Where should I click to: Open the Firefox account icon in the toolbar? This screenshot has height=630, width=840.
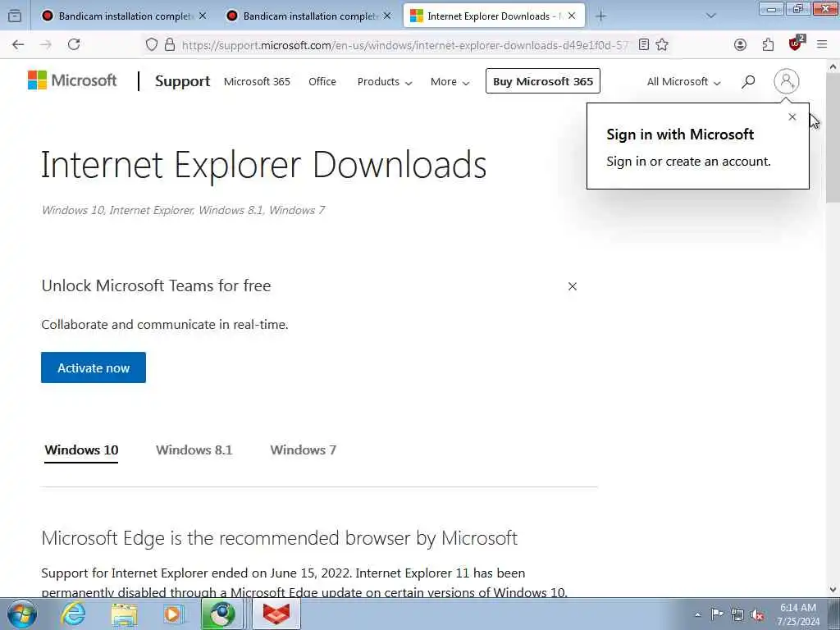coord(741,45)
